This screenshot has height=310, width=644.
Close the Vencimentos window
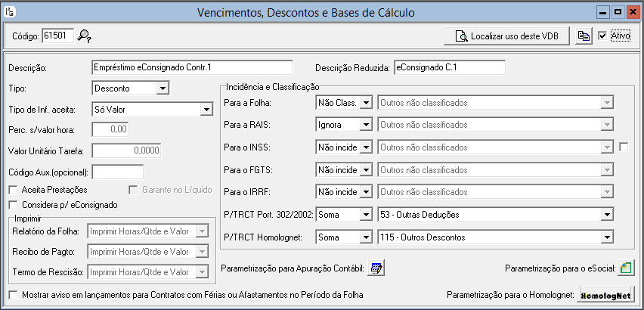pos(631,12)
